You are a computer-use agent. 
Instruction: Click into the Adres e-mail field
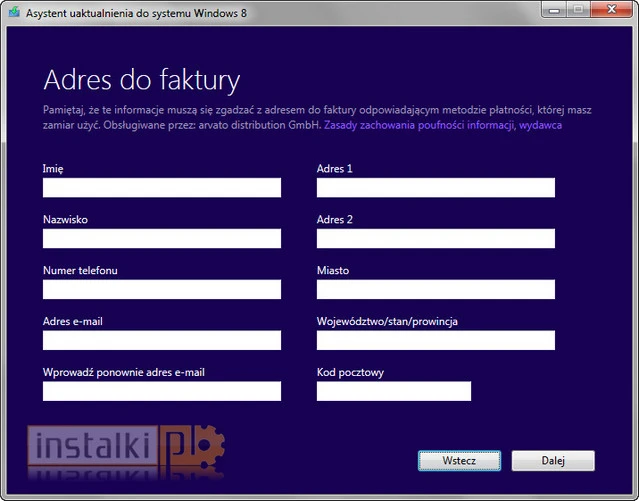(x=162, y=340)
